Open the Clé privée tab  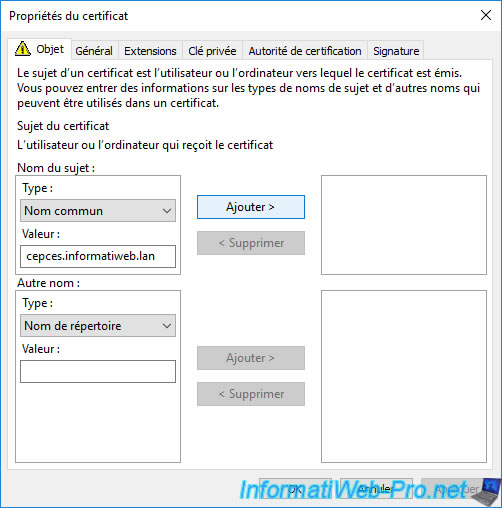[x=212, y=51]
